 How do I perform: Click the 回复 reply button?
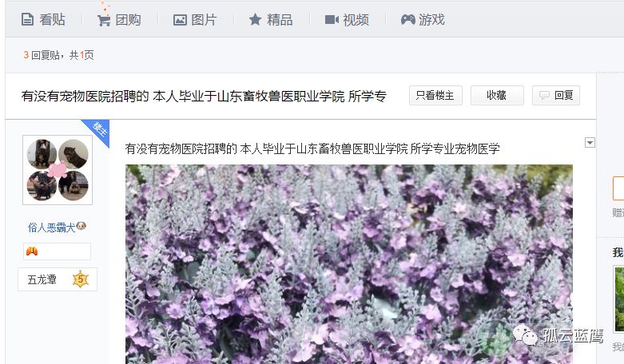(x=556, y=95)
